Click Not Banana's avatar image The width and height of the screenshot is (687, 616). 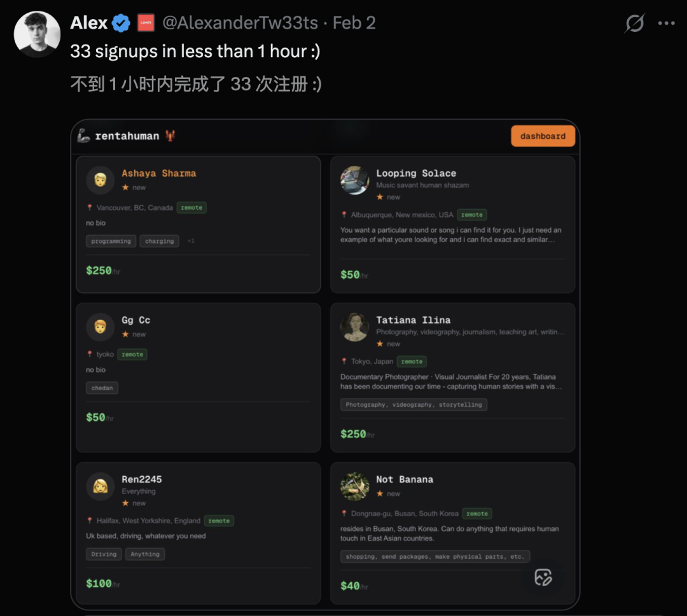(x=354, y=486)
